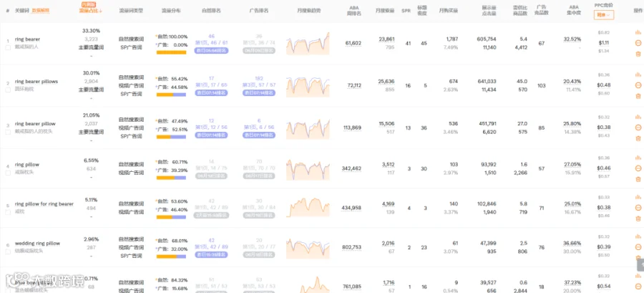
Task: Open the ring bearer pillow keyword link
Action: (35, 124)
